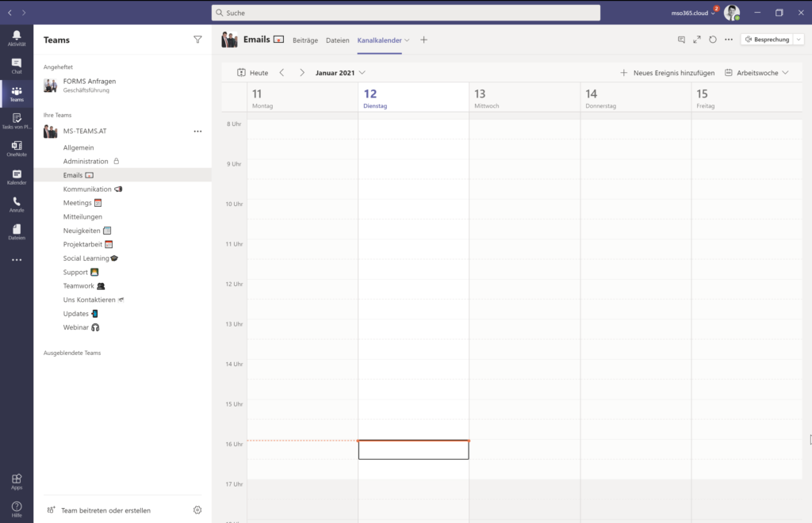
Task: Open mso365.cloud tenant switcher
Action: (693, 13)
